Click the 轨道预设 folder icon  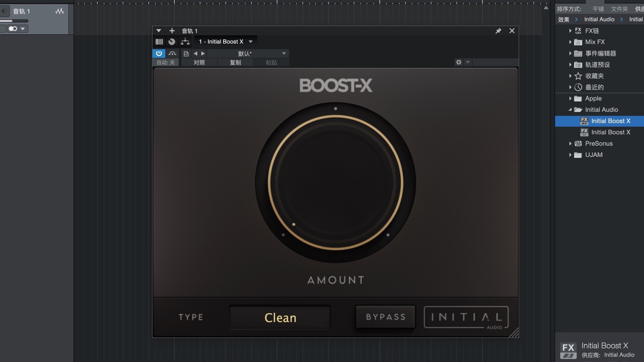point(578,65)
